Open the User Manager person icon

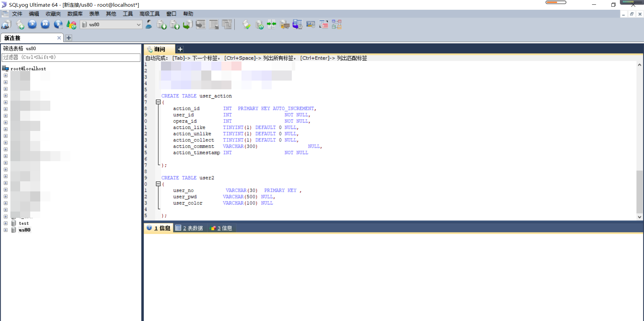[x=149, y=25]
